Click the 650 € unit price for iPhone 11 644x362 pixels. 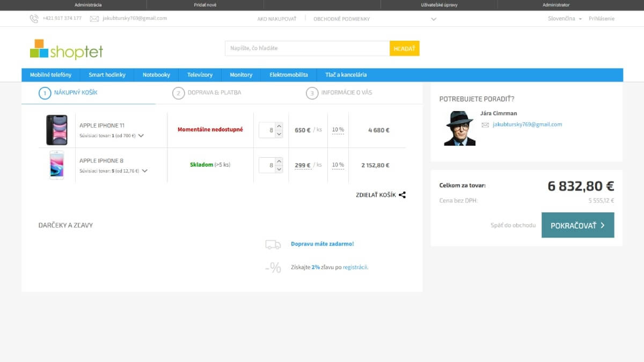tap(303, 130)
